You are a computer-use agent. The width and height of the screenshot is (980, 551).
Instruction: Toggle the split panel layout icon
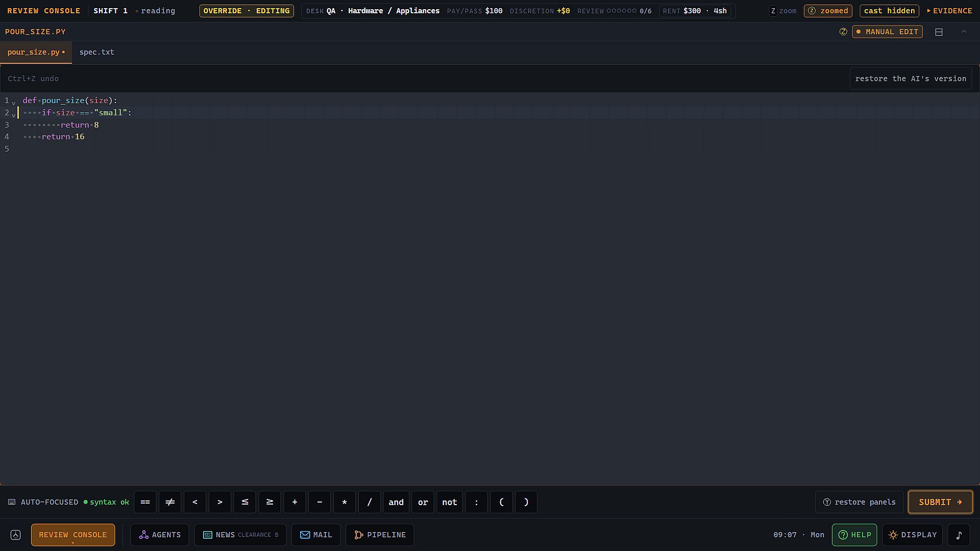point(939,32)
